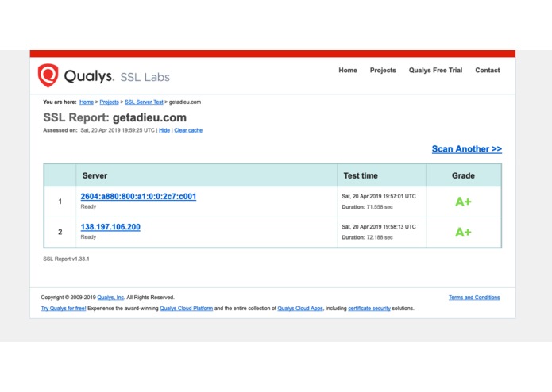The image size is (552, 392).
Task: Open the Terms and Conditions link
Action: click(x=474, y=298)
